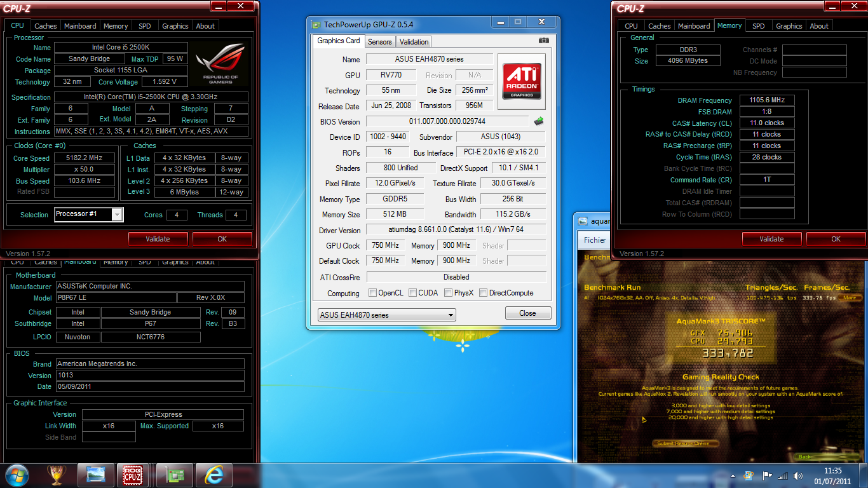Show hidden system tray icons arrow
The image size is (868, 488).
(733, 475)
